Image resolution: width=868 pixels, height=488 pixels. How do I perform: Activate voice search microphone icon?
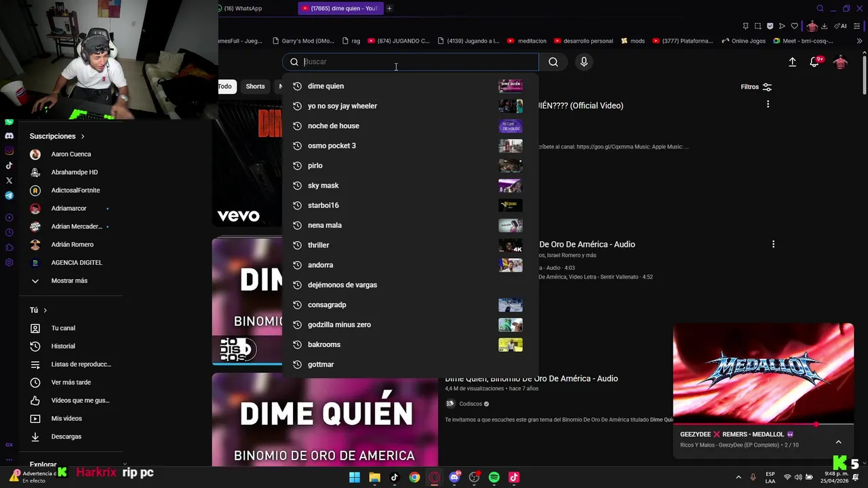[x=584, y=62]
